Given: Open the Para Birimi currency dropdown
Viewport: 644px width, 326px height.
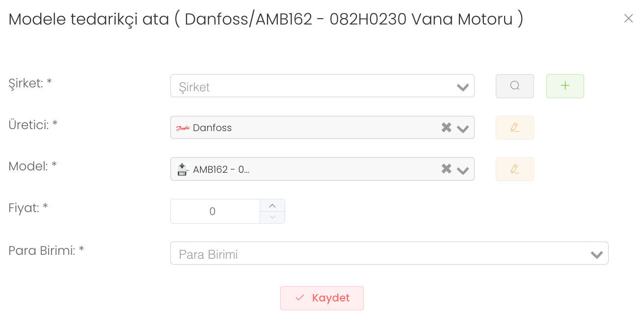Looking at the screenshot, I should [596, 254].
